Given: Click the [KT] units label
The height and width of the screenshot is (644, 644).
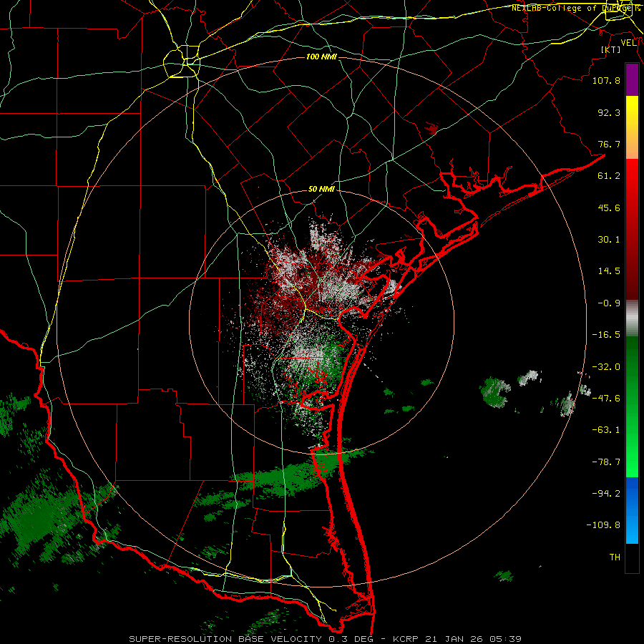Looking at the screenshot, I should [611, 49].
